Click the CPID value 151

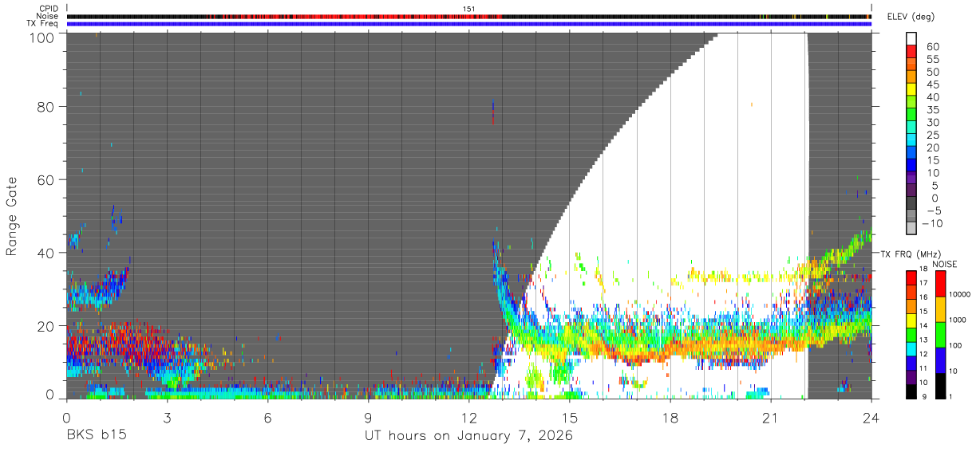coord(469,9)
